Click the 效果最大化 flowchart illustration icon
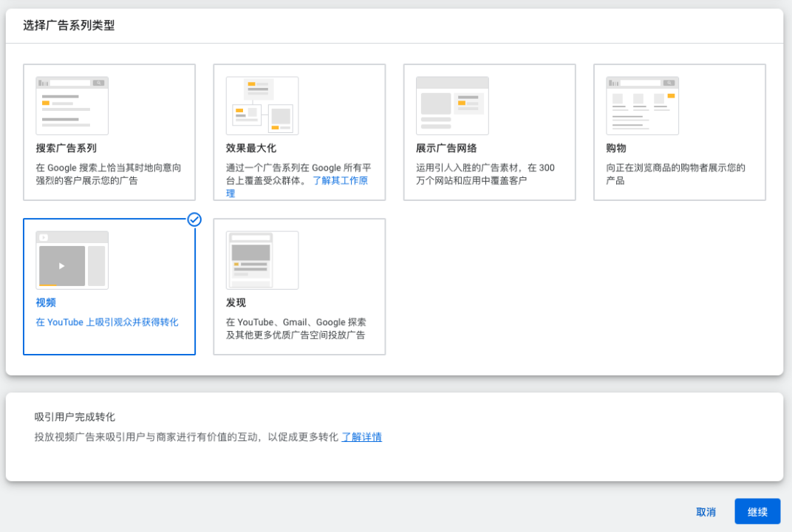 click(x=262, y=105)
